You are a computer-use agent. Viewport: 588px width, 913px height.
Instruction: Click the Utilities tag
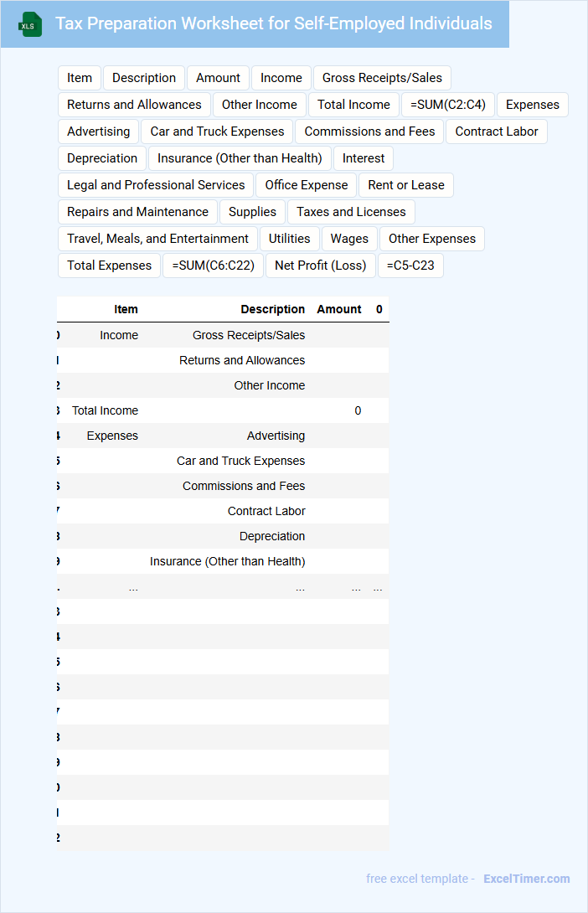click(x=290, y=239)
